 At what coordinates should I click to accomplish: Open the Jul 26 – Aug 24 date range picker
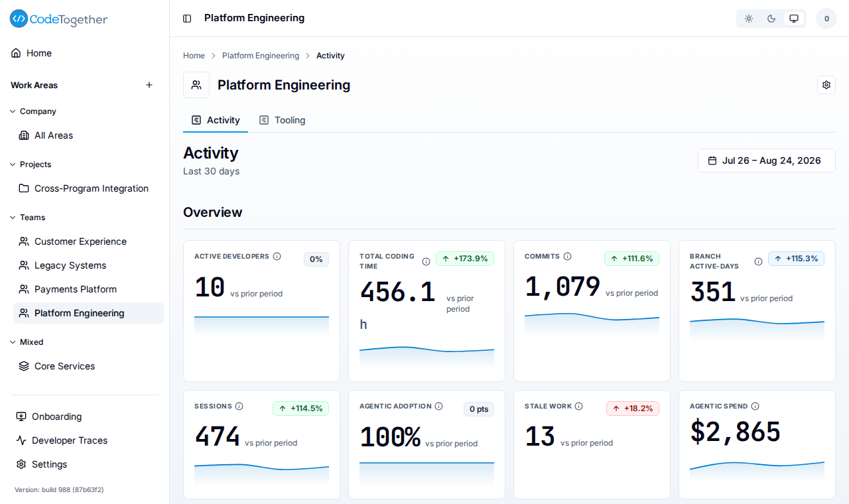(766, 160)
